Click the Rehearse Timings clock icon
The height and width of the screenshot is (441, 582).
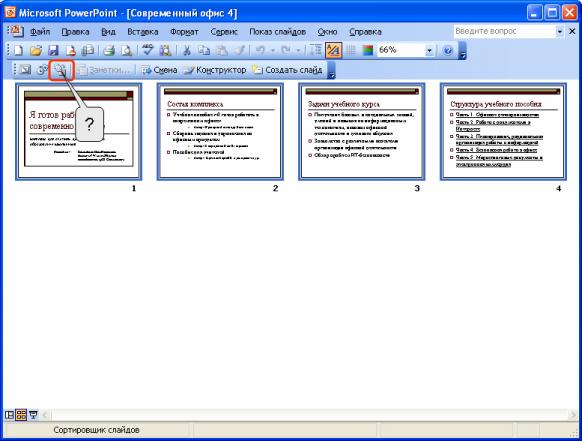(42, 70)
